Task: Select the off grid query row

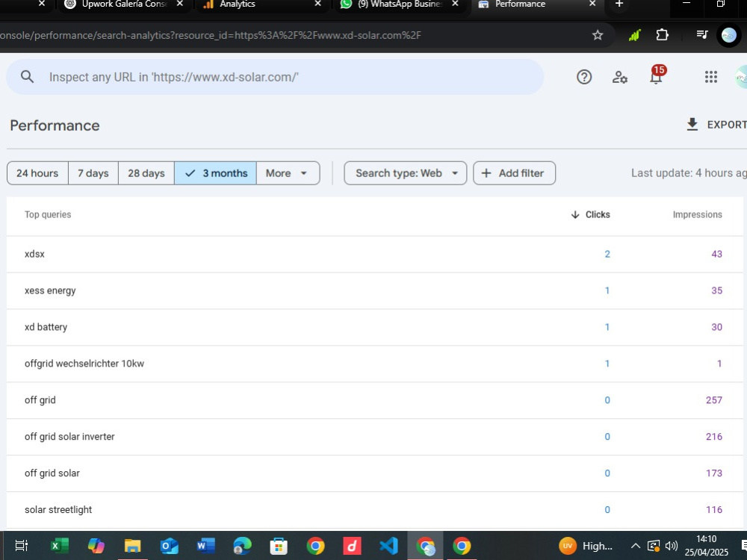Action: (374, 400)
